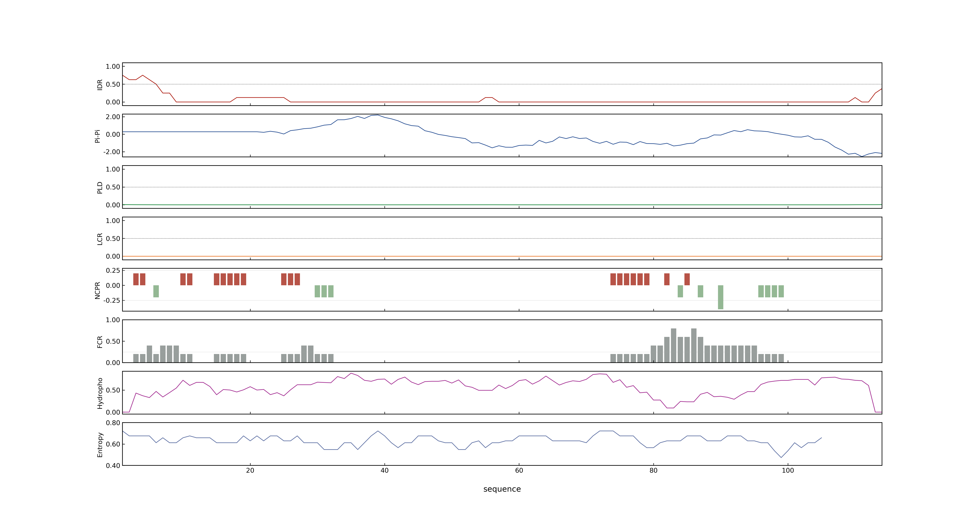
Task: Click the Entropy curve minimum near position 99
Action: coord(781,457)
